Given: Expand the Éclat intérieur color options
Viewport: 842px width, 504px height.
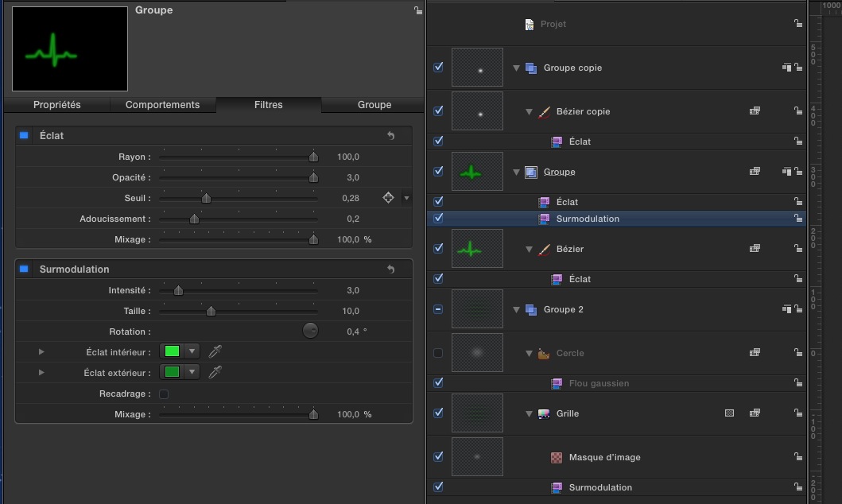Looking at the screenshot, I should click(x=41, y=351).
